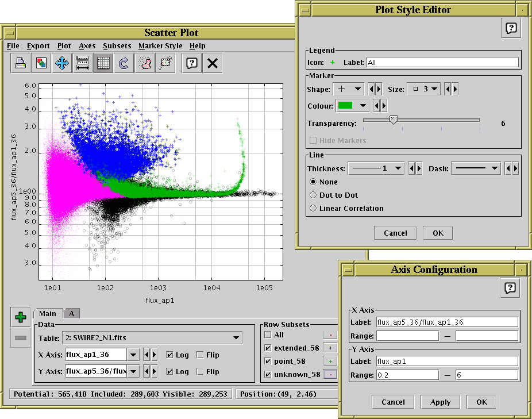This screenshot has width=532, height=419.
Task: Click the draw subset region icon
Action: 144,63
